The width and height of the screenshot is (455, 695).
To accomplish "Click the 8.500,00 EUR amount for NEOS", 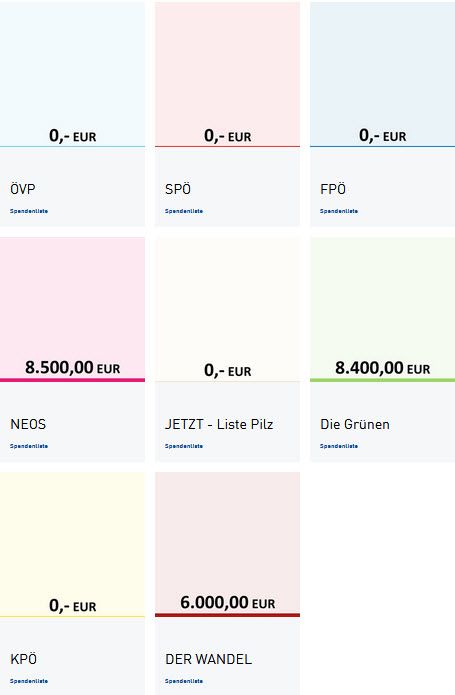I will [x=73, y=367].
